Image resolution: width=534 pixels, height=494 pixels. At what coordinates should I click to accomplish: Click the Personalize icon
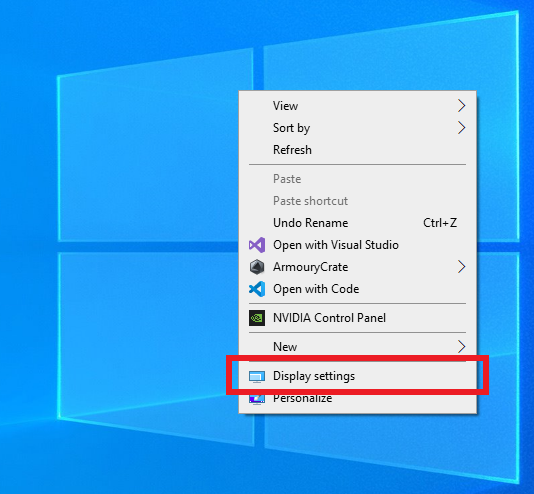click(x=257, y=399)
